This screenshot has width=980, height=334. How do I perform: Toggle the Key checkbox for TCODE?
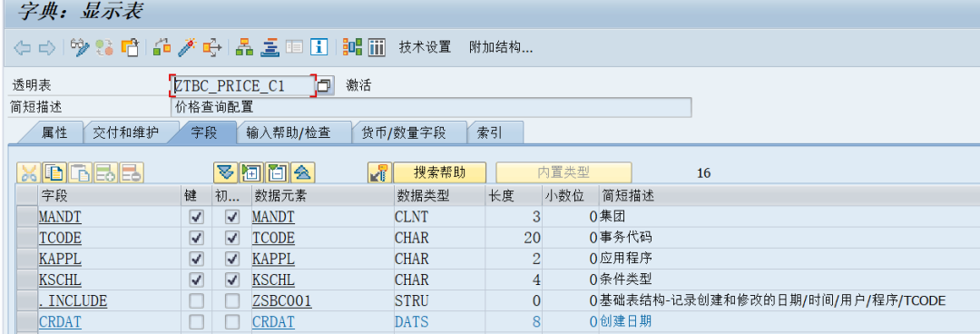[x=196, y=239]
